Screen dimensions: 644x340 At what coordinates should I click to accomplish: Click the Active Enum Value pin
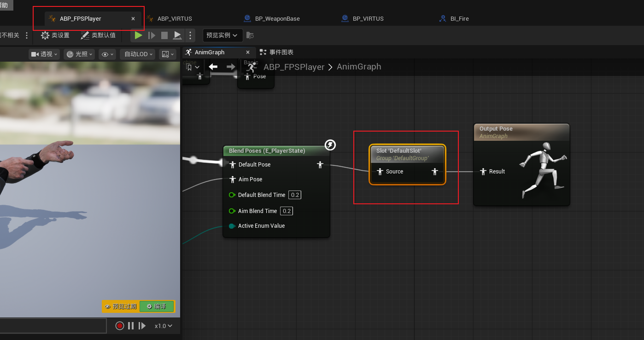[x=232, y=226]
